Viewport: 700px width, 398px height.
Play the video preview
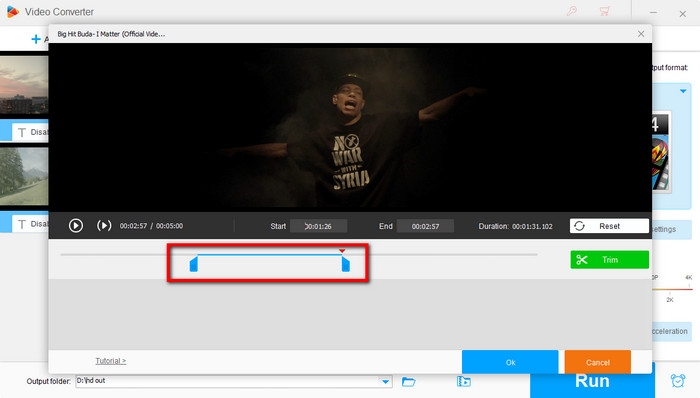(x=75, y=225)
